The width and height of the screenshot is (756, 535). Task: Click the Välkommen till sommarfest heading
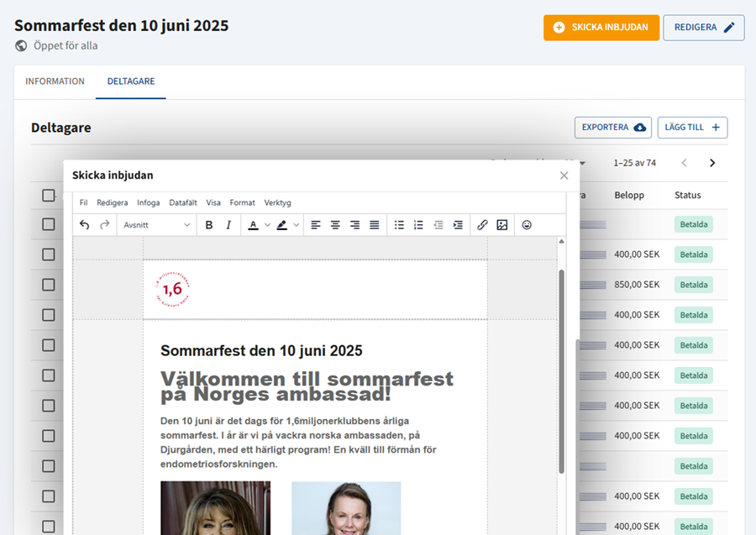307,386
